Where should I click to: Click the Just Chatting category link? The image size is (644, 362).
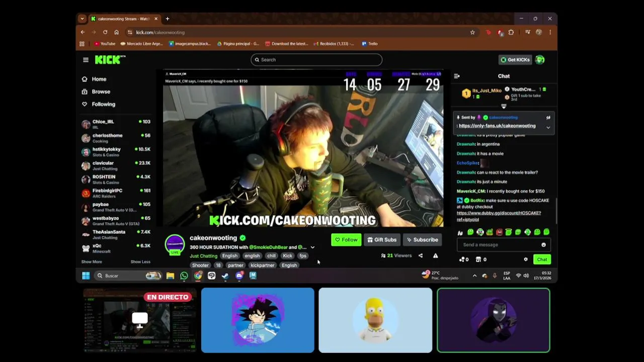coord(203,256)
